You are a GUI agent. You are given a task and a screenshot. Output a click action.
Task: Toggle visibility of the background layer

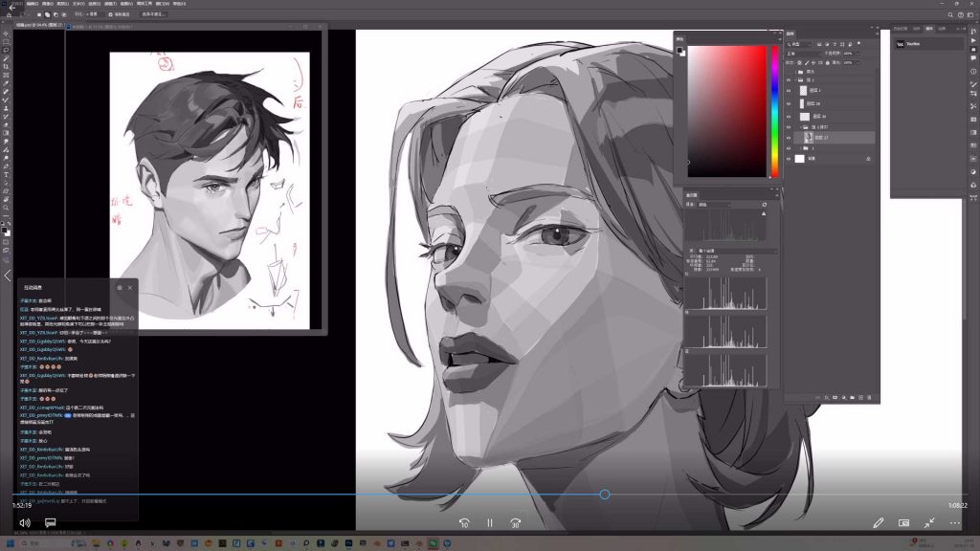(x=789, y=159)
